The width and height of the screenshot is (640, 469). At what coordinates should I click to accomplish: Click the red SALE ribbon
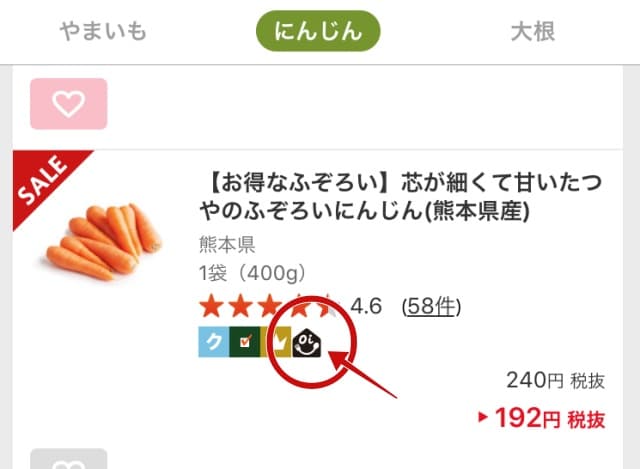45,182
